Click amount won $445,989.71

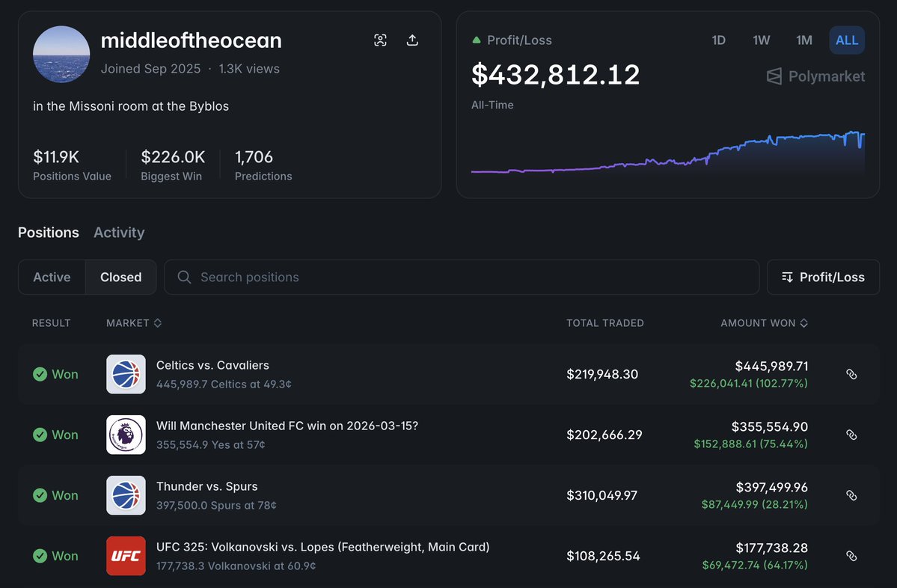(772, 366)
